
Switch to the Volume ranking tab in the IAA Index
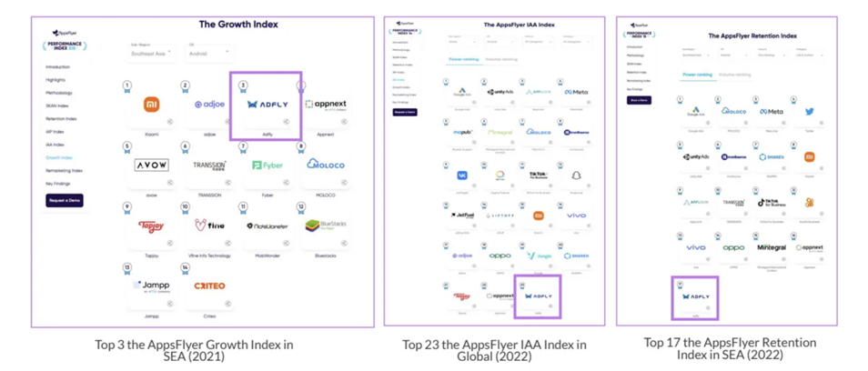501,59
